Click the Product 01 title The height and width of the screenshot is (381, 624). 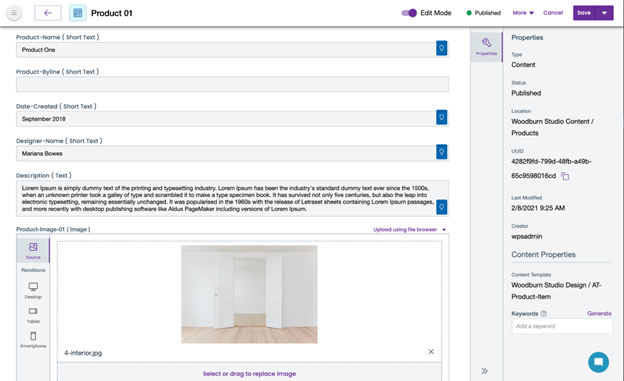111,13
